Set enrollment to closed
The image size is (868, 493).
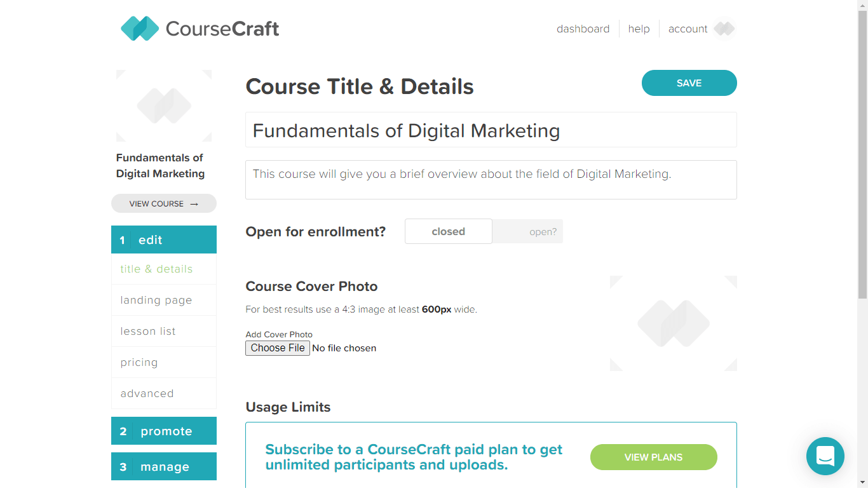(x=448, y=232)
